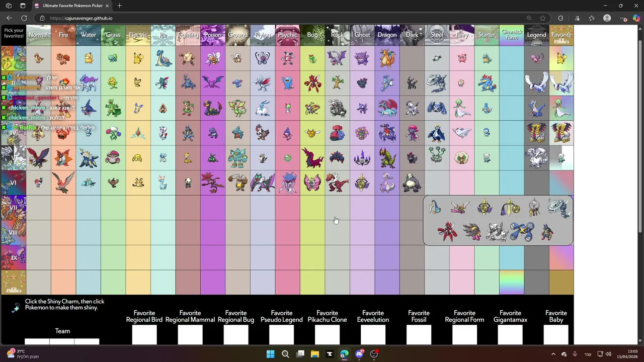Select Feraligatr in the Starter column

pyautogui.click(x=487, y=83)
